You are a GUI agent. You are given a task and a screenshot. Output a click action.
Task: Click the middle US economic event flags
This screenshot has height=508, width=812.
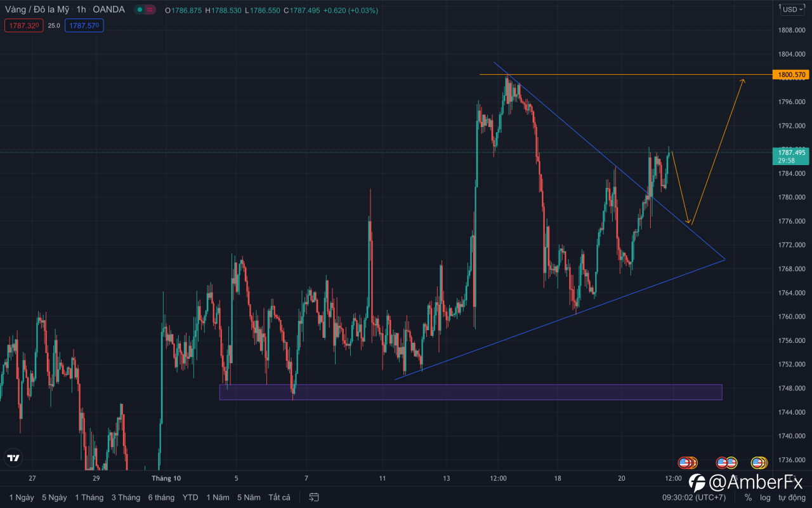coord(726,463)
